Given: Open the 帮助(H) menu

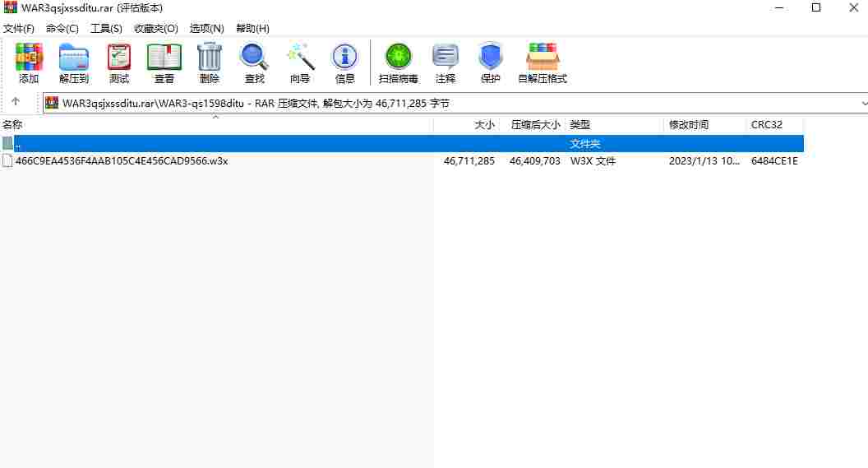Looking at the screenshot, I should coord(252,28).
